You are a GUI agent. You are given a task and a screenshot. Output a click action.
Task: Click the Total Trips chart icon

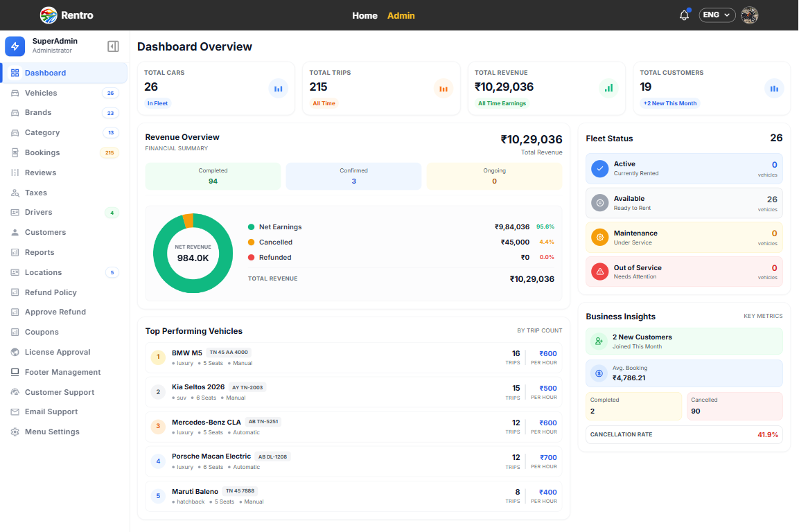coord(444,89)
